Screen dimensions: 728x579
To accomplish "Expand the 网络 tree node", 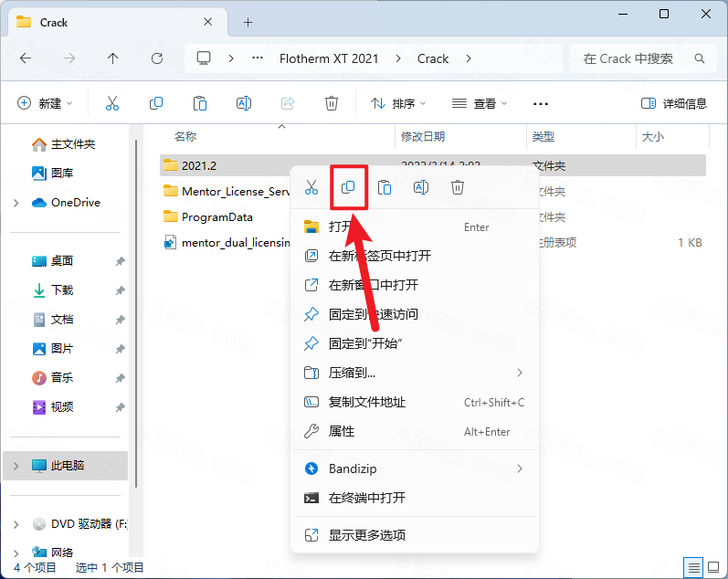I will coord(16,553).
